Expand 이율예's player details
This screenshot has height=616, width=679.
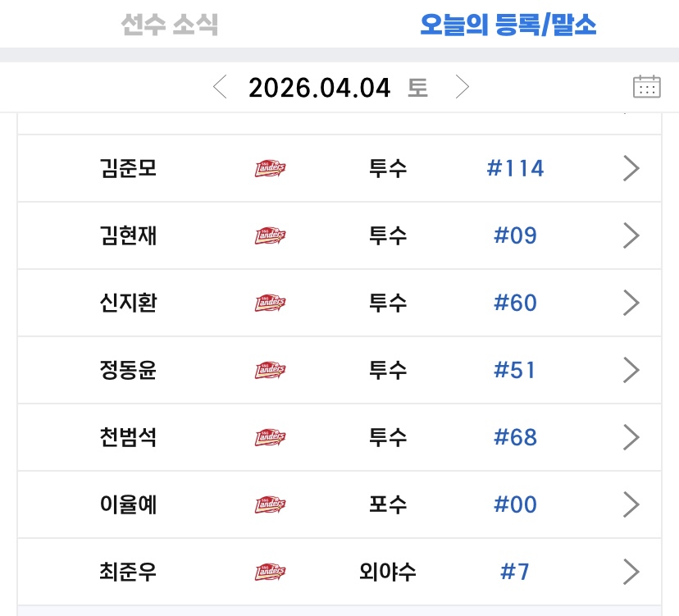click(631, 504)
